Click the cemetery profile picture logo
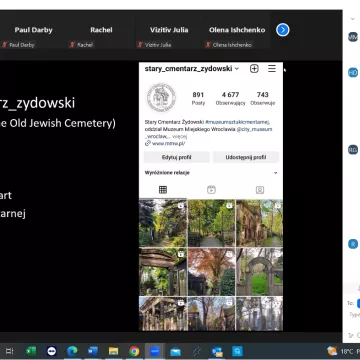The image size is (360, 360). [161, 97]
